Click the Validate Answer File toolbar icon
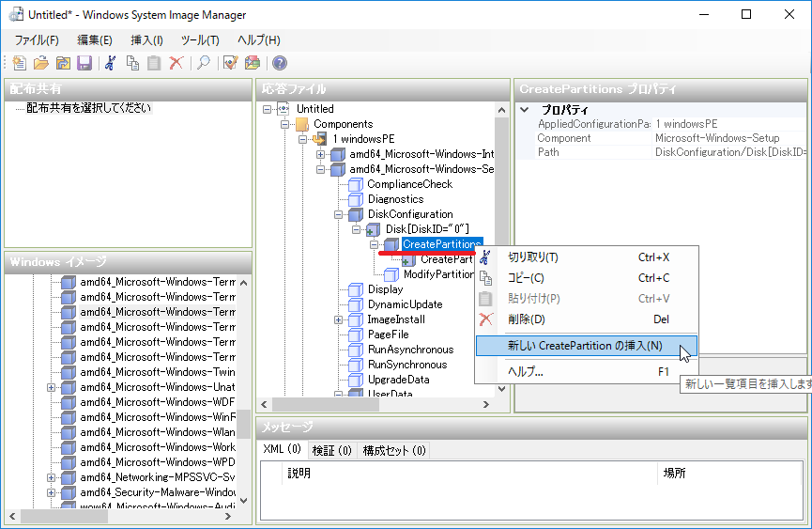This screenshot has height=529, width=812. pos(230,63)
